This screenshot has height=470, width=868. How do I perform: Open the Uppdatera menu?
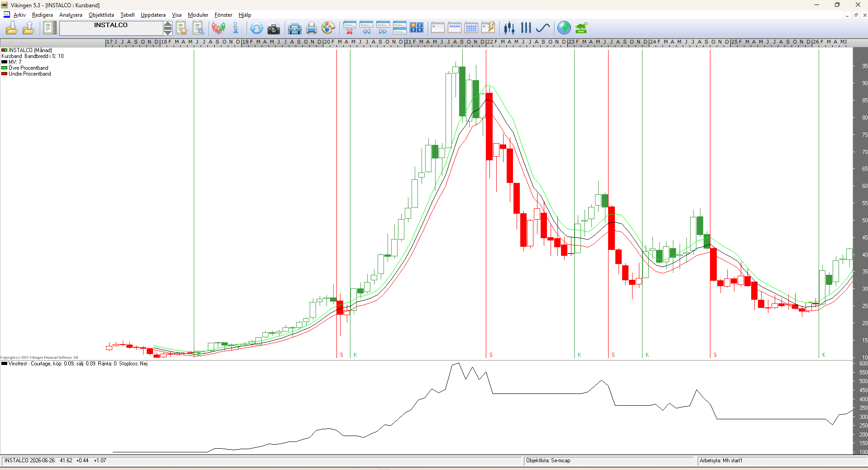(153, 15)
